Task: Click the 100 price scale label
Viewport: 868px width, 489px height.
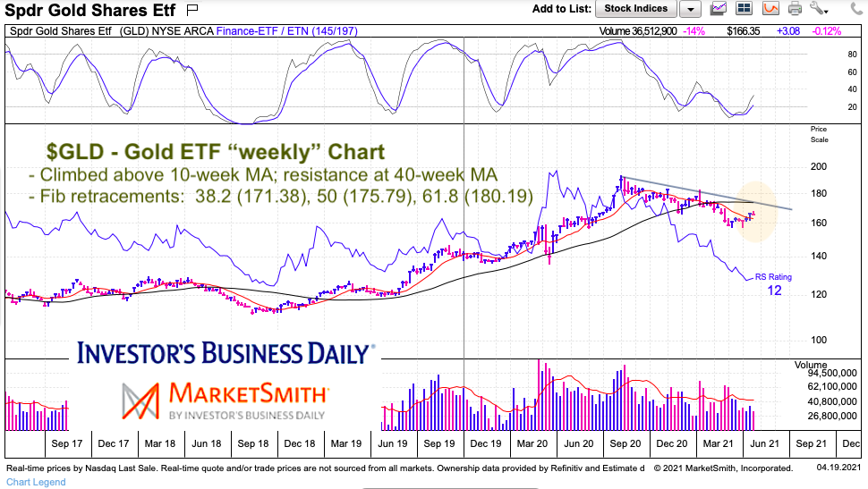Action: pos(819,341)
